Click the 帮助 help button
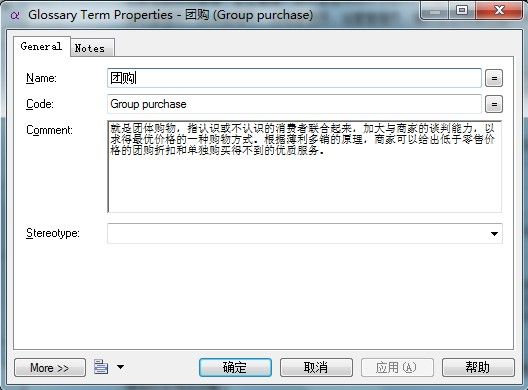Viewport: 528px width, 390px height. tap(478, 367)
